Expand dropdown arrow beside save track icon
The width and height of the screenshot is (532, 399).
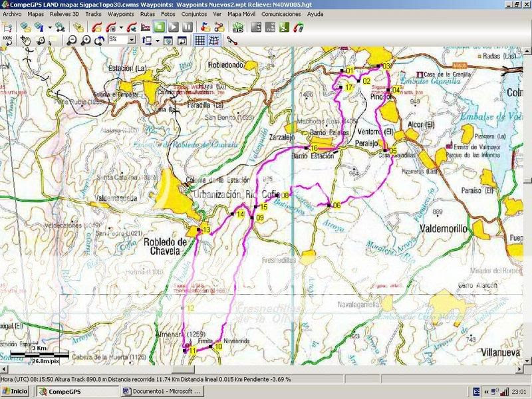coord(121,27)
